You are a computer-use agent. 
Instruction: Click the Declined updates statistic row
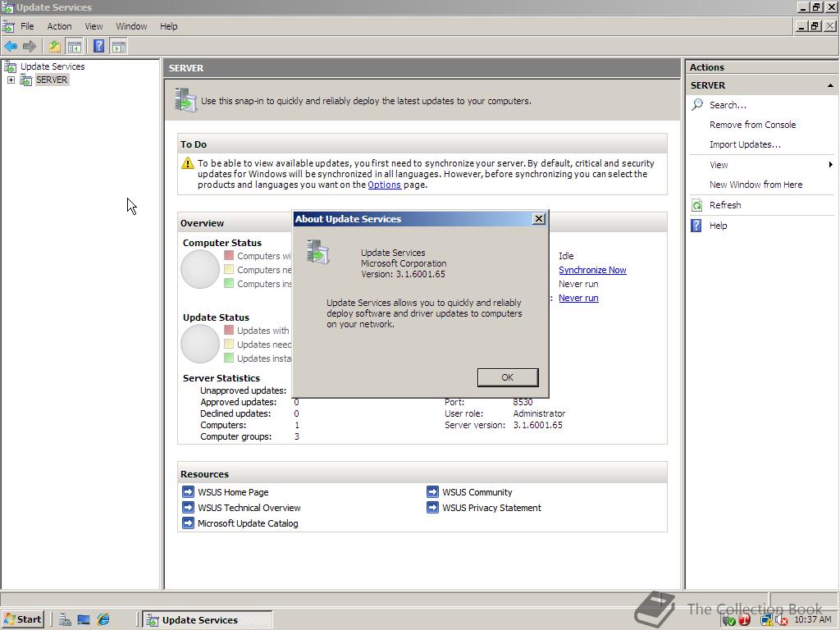coord(249,413)
